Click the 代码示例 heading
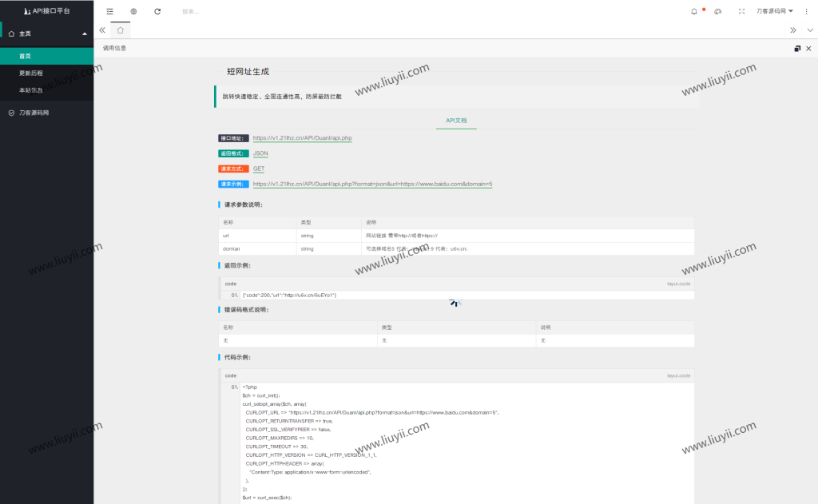 point(237,357)
